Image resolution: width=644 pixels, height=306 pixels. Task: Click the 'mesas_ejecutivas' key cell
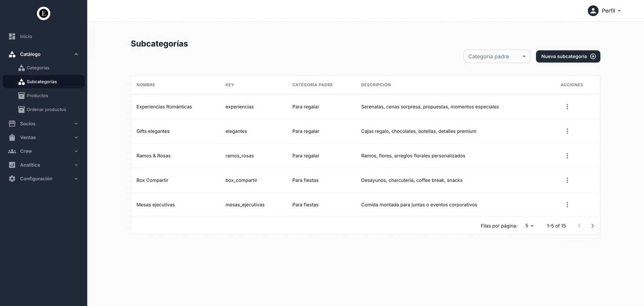click(245, 205)
